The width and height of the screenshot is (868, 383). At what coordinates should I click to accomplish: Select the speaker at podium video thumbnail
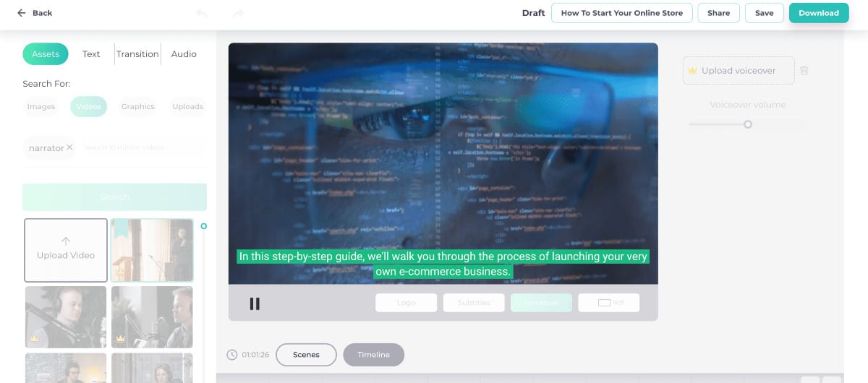coord(152,250)
